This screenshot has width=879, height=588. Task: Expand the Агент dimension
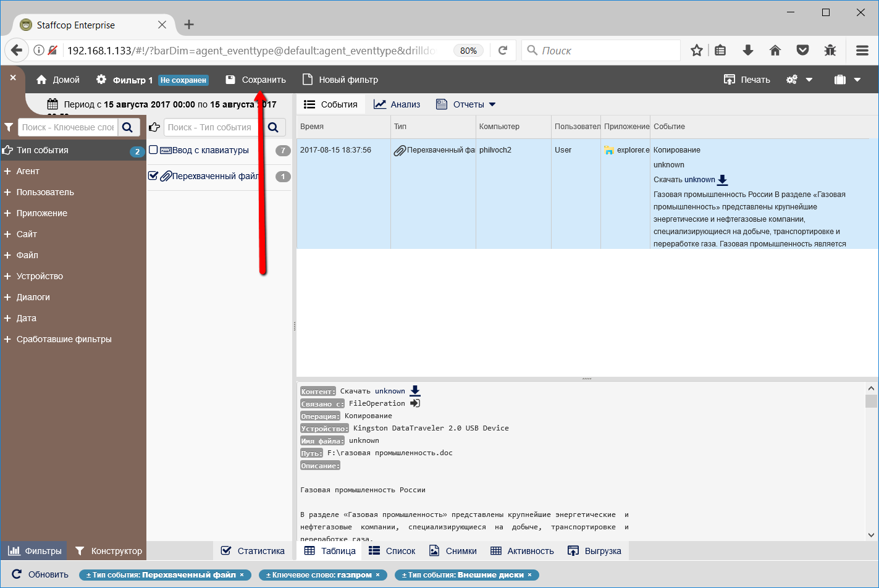click(7, 171)
